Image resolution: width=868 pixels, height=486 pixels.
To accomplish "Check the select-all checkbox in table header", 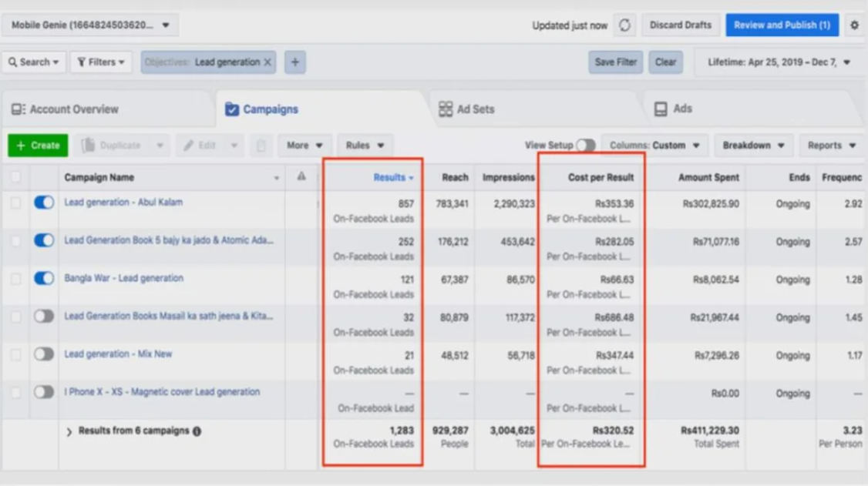I will [x=15, y=178].
